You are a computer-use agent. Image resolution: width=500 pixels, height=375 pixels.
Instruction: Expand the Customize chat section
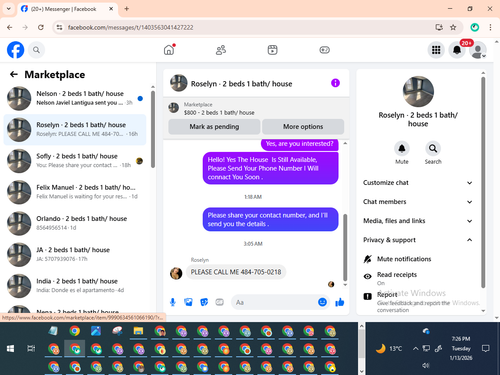click(418, 183)
